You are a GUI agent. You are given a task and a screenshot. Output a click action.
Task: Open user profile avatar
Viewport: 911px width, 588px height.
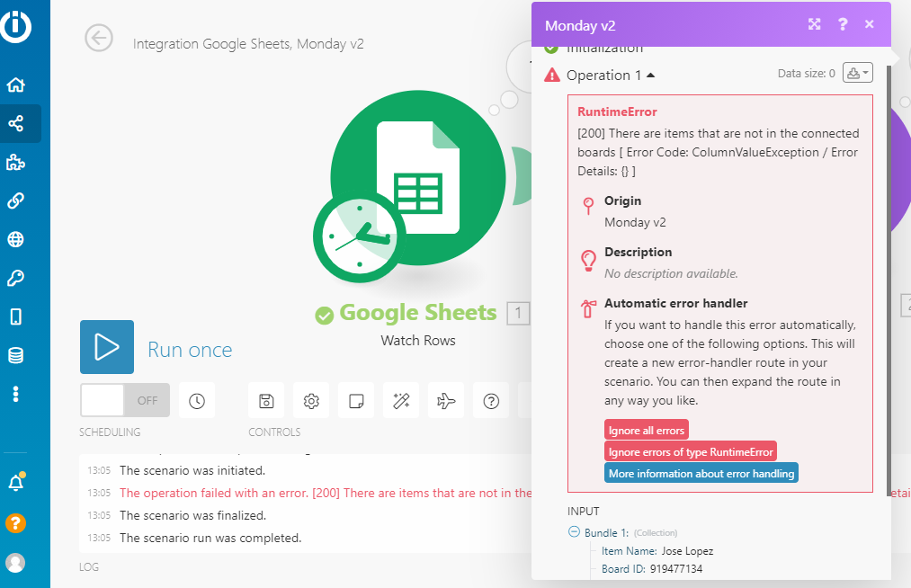pos(15,563)
